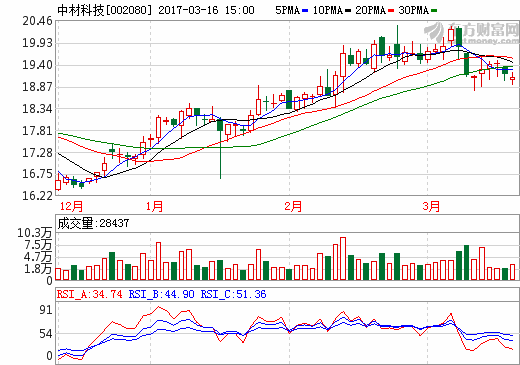
Task: Click the last candlestick on the chart
Action: coord(513,79)
